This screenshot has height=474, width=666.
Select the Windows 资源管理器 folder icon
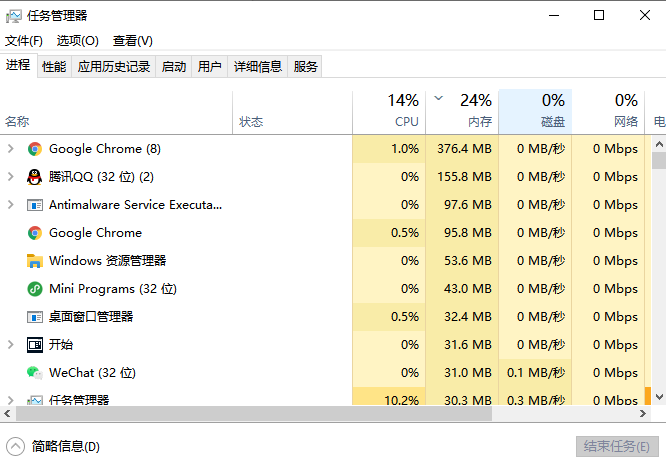[34, 261]
